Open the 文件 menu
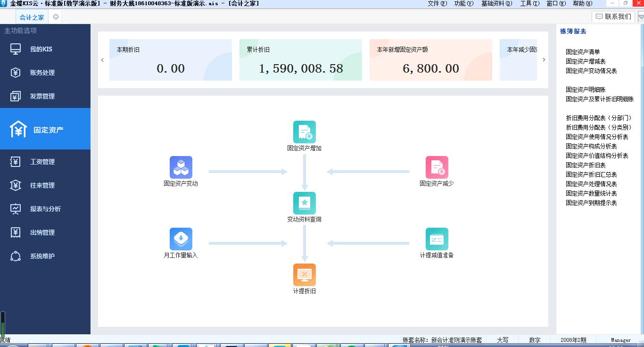 [437, 3]
